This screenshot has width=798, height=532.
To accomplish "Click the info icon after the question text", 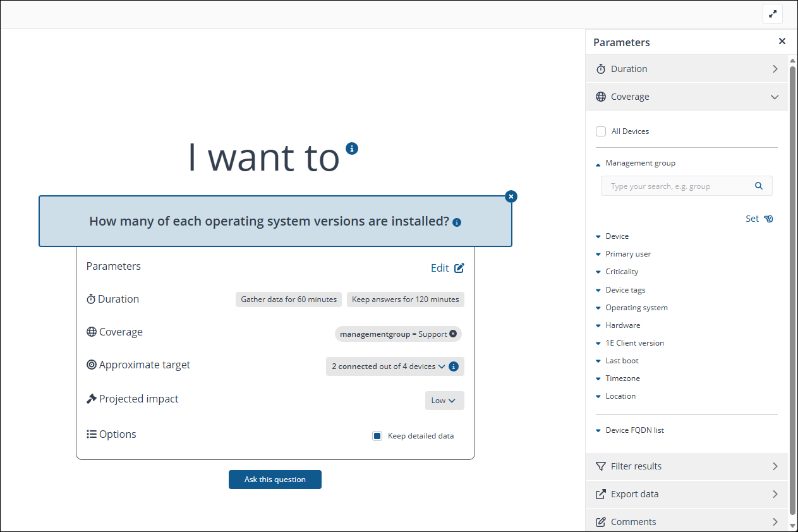I will pos(457,222).
